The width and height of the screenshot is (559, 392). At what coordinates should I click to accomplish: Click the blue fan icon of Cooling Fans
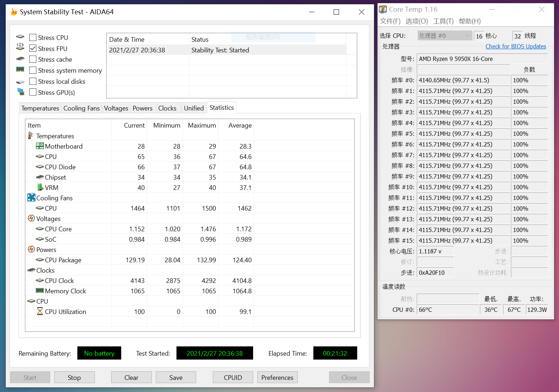[x=31, y=197]
